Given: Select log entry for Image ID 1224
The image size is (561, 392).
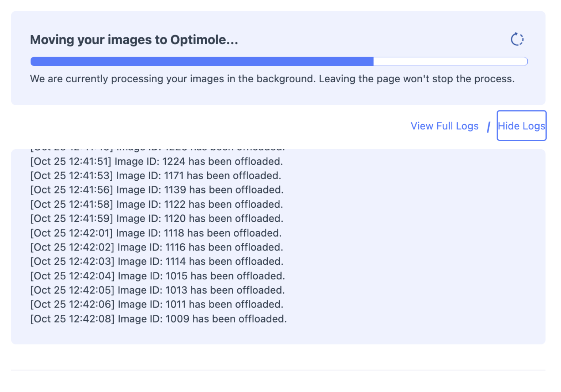Looking at the screenshot, I should 156,161.
